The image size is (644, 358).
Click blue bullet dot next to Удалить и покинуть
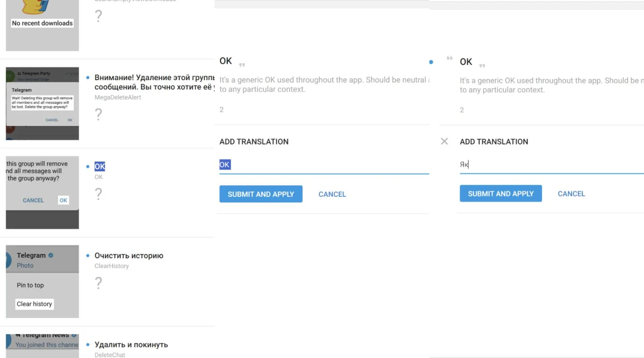(x=88, y=345)
